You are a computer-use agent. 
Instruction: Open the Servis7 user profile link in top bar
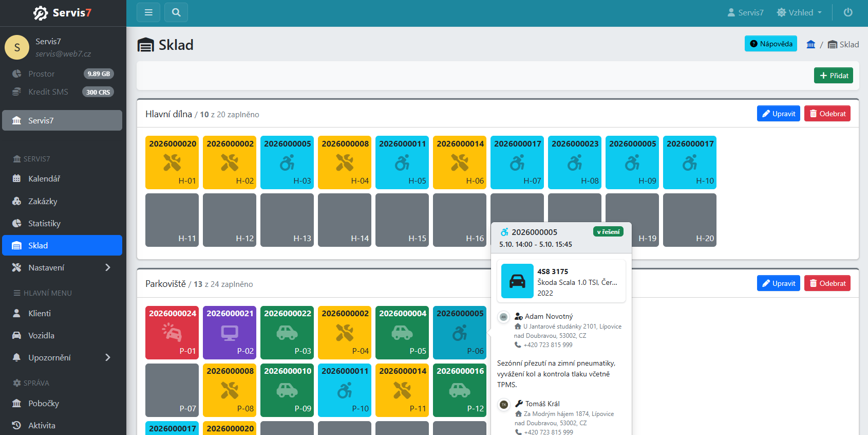[x=745, y=12]
